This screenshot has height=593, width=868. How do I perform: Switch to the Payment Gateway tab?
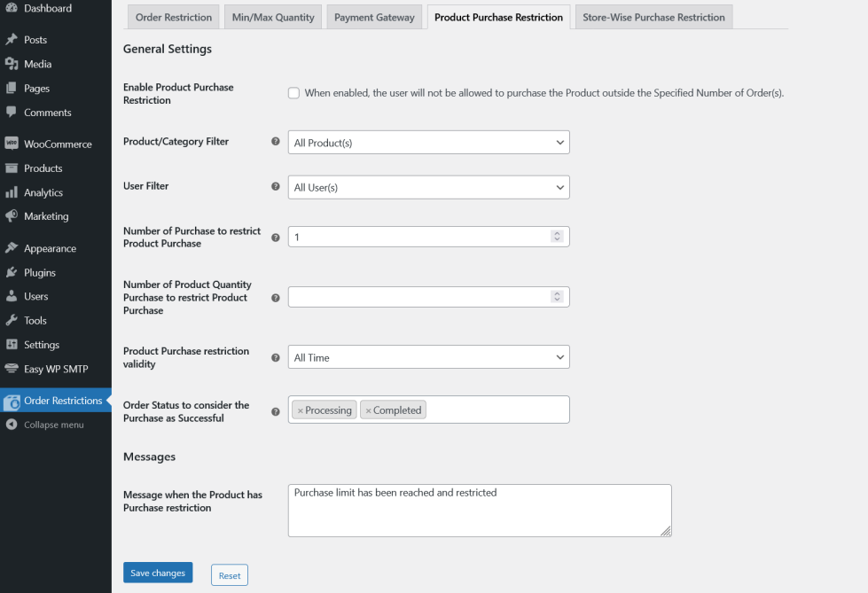tap(374, 18)
